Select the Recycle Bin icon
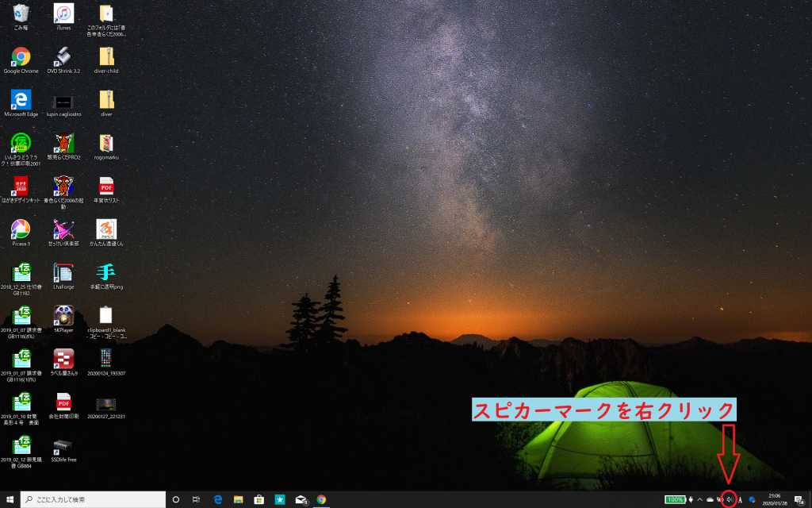 click(21, 13)
